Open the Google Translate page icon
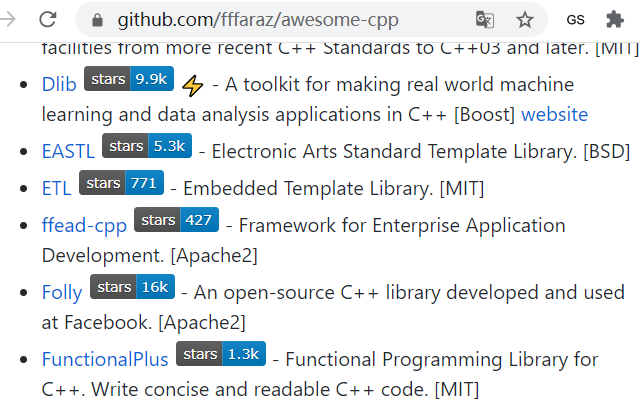The height and width of the screenshot is (400, 640). (485, 20)
